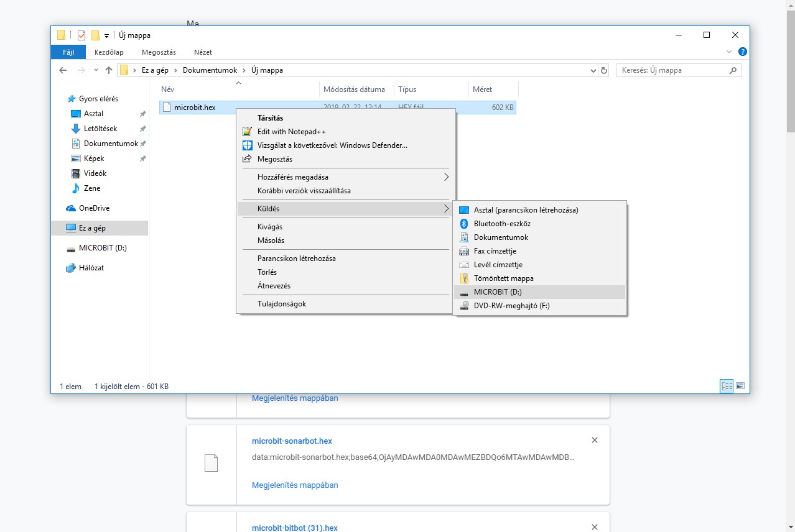Switch to details view in status bar
795x532 pixels.
(x=727, y=386)
